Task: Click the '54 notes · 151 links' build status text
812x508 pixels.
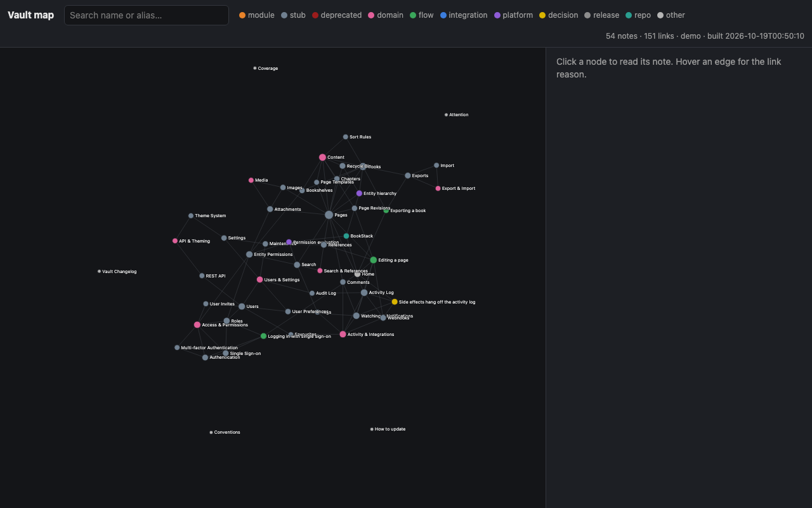Action: pos(705,36)
